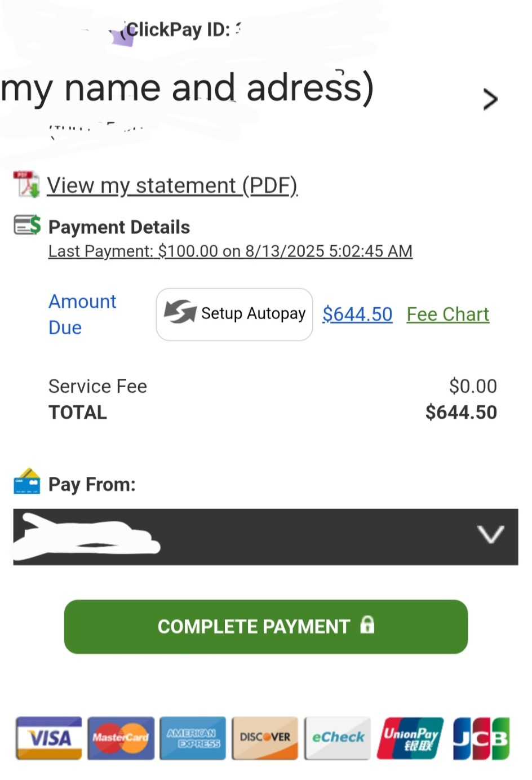The width and height of the screenshot is (532, 780).
Task: Click the Amount Due label
Action: coord(82,314)
